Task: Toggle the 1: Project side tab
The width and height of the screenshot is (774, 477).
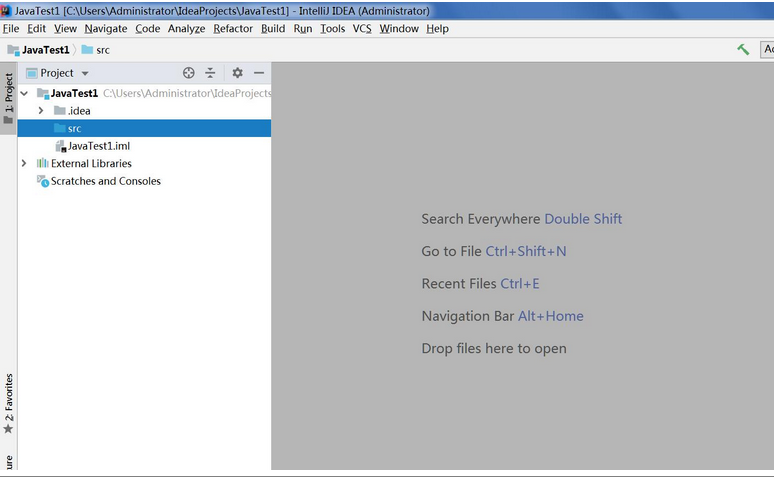Action: (x=8, y=99)
